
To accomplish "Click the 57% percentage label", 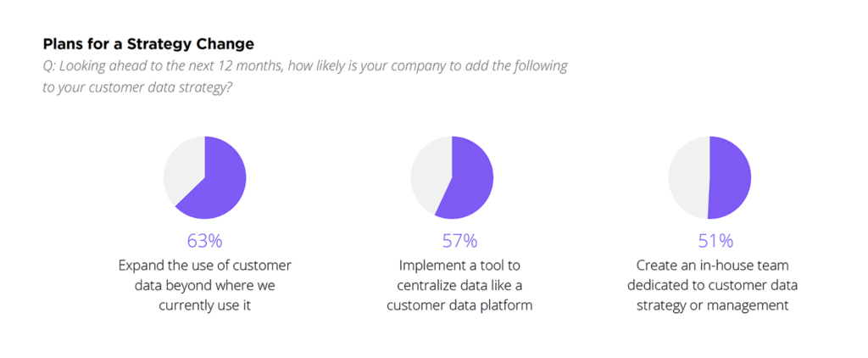I will [459, 241].
